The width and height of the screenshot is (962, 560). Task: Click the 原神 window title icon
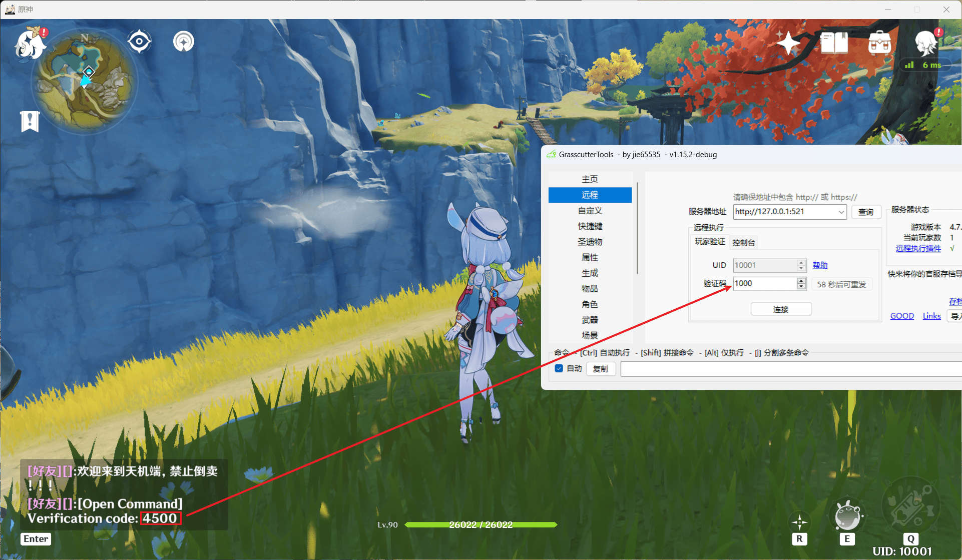pos(10,9)
